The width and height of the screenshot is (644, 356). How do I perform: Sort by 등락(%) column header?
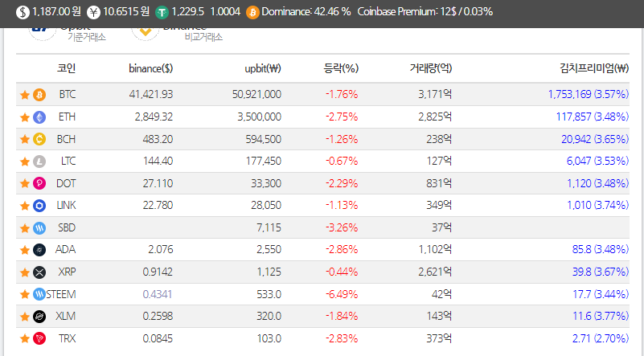click(x=341, y=68)
